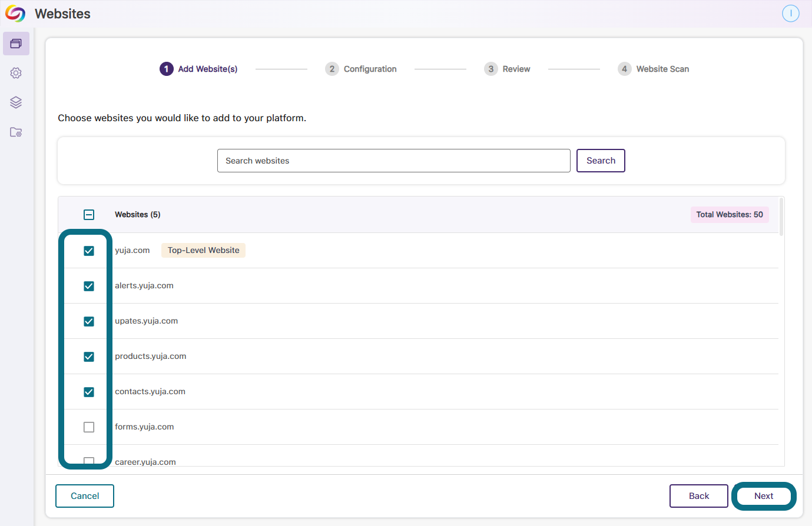Click the products.yuja.com row text
812x526 pixels.
151,356
